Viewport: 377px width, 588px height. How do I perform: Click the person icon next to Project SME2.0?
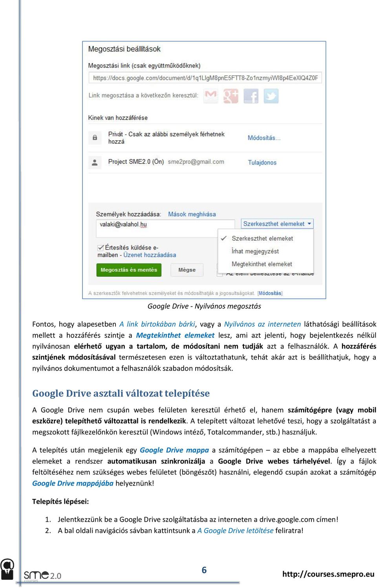coord(95,162)
